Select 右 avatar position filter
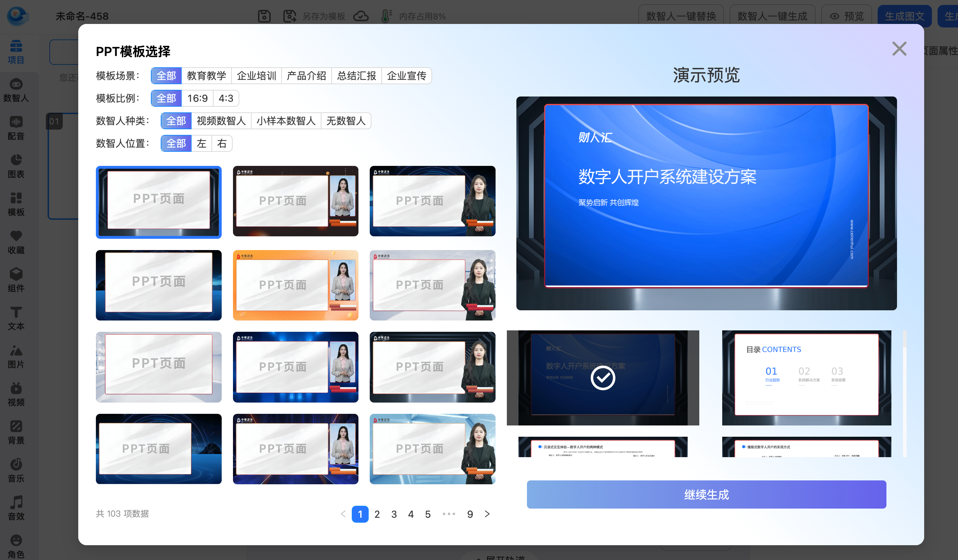The image size is (958, 560). tap(222, 144)
